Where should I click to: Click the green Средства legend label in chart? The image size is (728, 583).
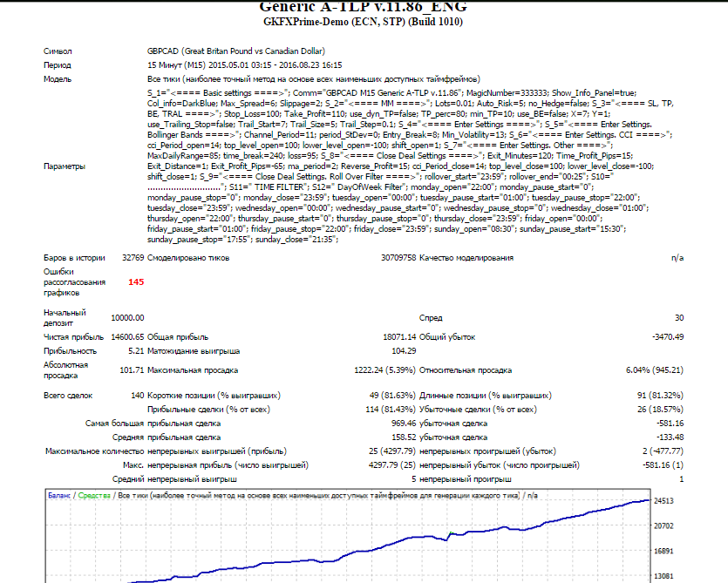[94, 496]
